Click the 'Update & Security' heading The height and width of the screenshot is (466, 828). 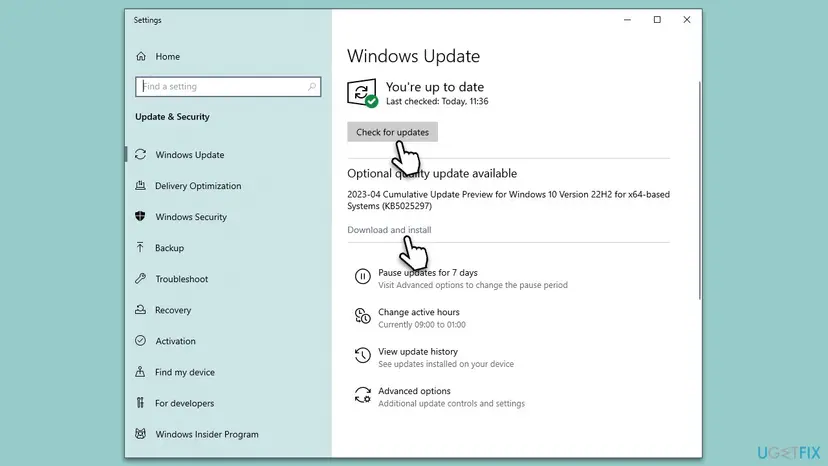tap(172, 117)
